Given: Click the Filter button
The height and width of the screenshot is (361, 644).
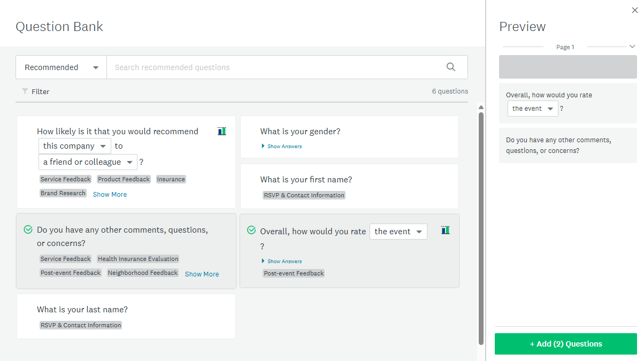Looking at the screenshot, I should (35, 91).
